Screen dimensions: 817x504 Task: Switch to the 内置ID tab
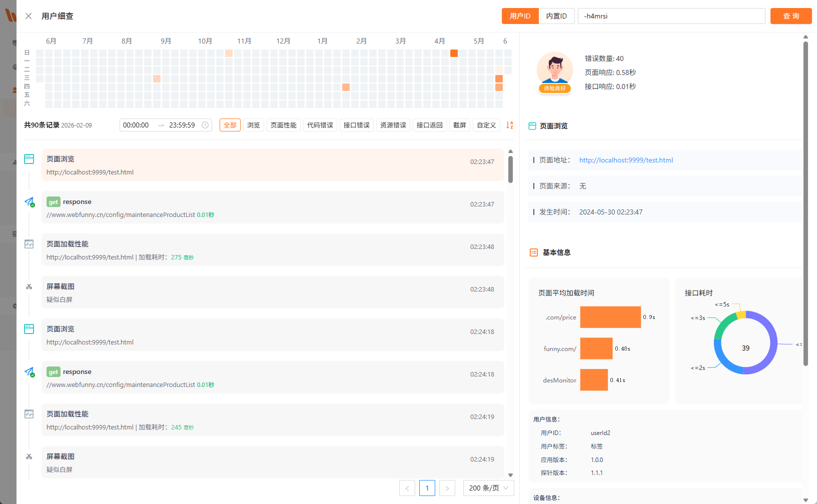point(556,15)
